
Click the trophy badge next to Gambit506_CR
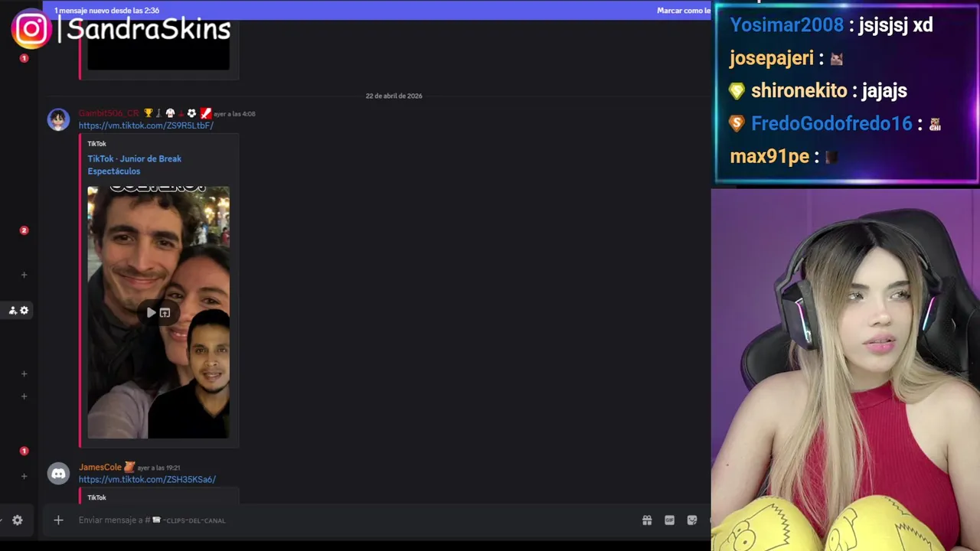149,113
